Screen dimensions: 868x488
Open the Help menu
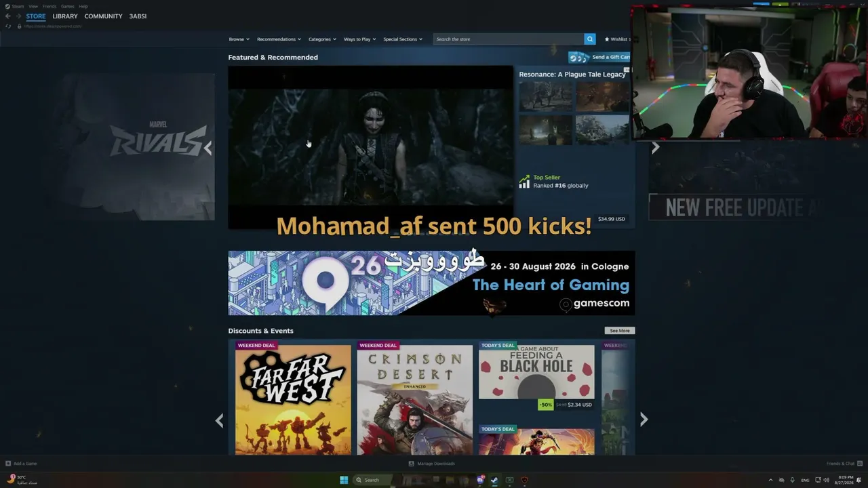[x=83, y=6]
